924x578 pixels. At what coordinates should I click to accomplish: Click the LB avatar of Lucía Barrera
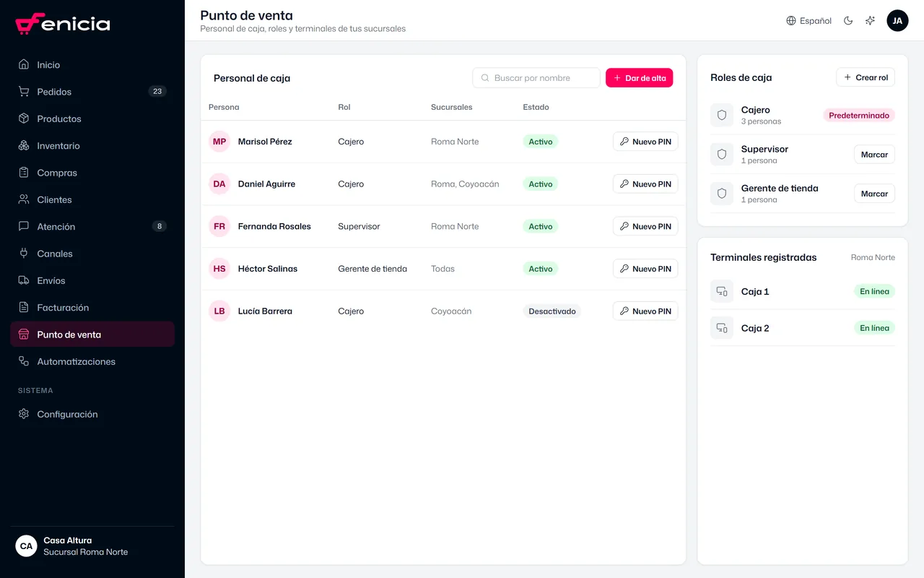tap(219, 311)
